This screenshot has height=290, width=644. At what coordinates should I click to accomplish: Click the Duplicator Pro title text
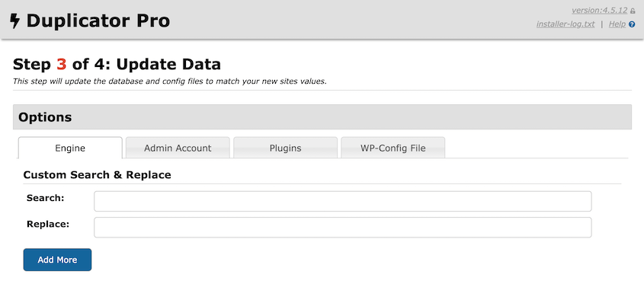(98, 21)
